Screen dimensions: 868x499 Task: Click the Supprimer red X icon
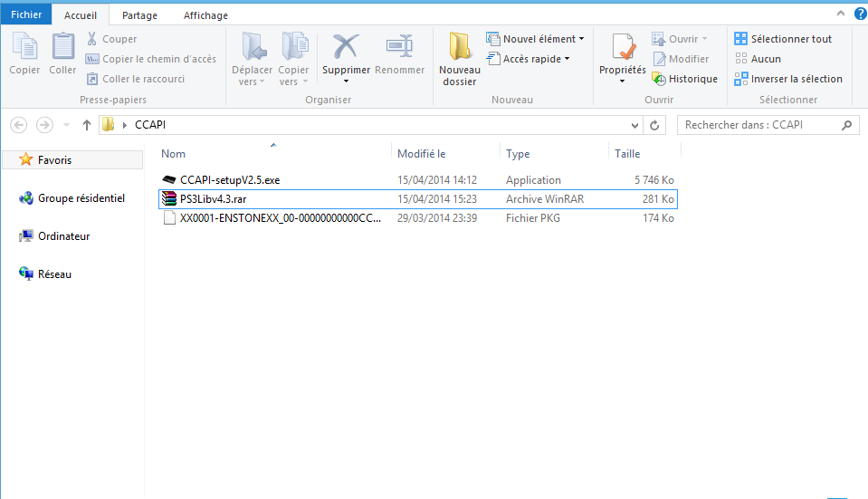(x=346, y=46)
